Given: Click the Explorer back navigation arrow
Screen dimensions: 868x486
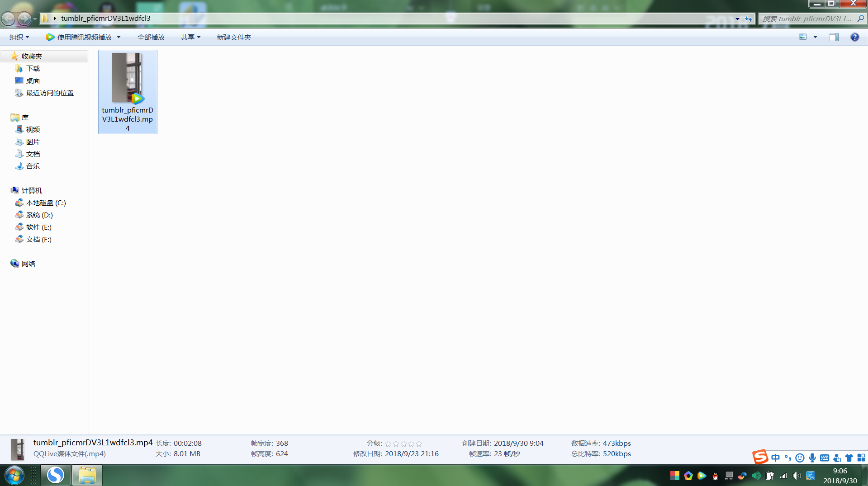Looking at the screenshot, I should coord(8,19).
